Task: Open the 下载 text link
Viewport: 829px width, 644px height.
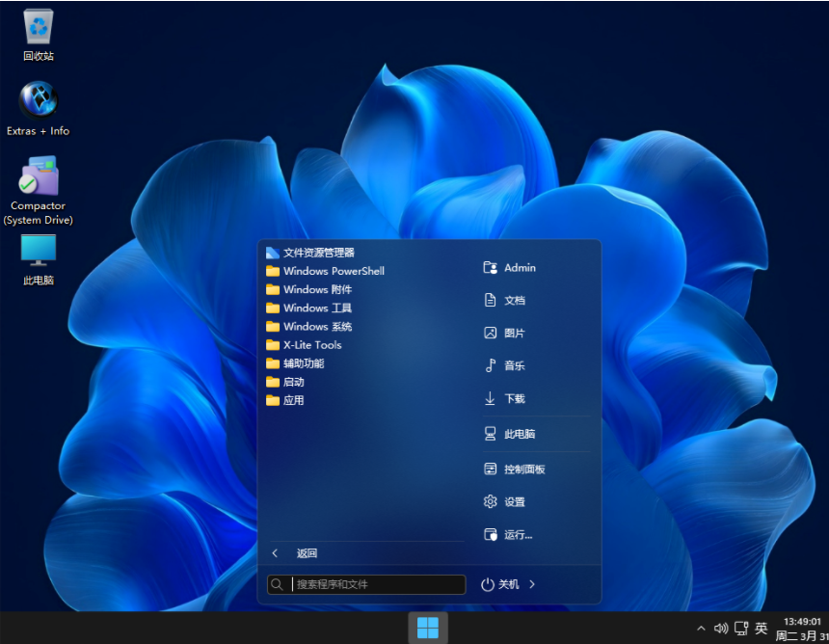Action: (515, 399)
